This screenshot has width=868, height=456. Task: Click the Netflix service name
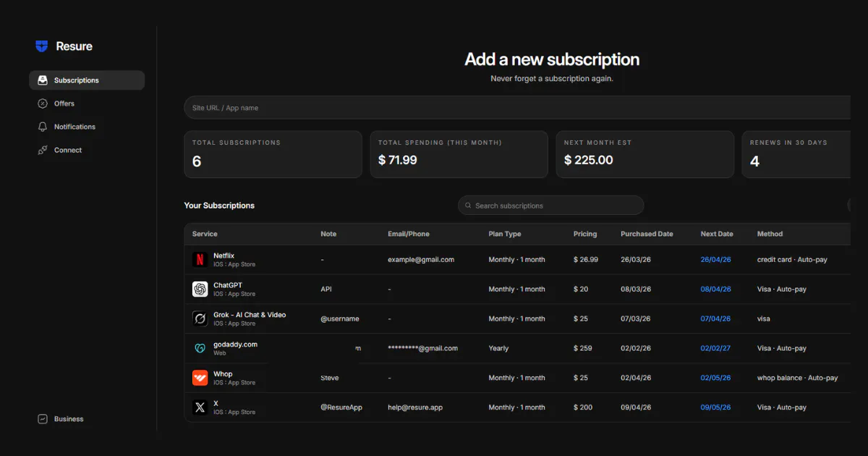(224, 256)
